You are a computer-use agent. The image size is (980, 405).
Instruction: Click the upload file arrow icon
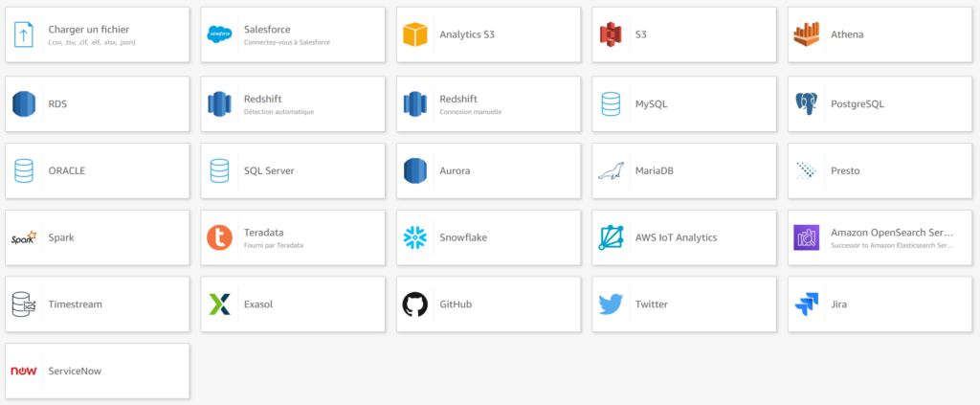point(24,34)
